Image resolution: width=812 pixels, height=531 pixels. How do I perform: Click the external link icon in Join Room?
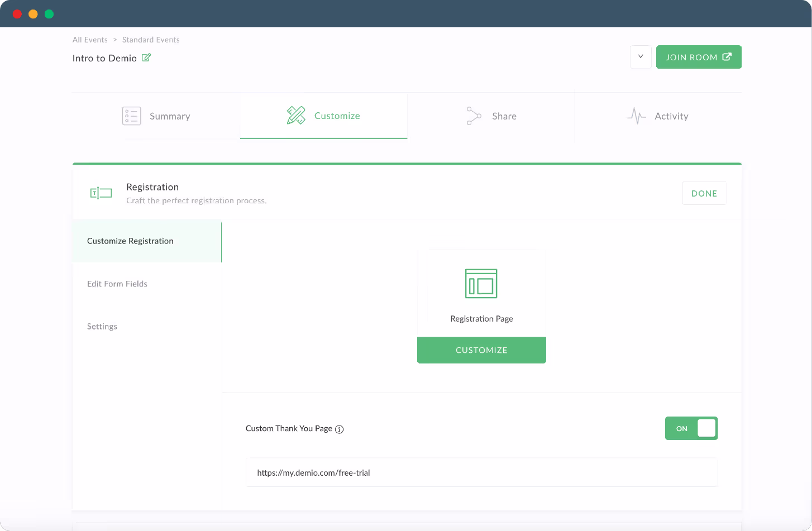[727, 57]
